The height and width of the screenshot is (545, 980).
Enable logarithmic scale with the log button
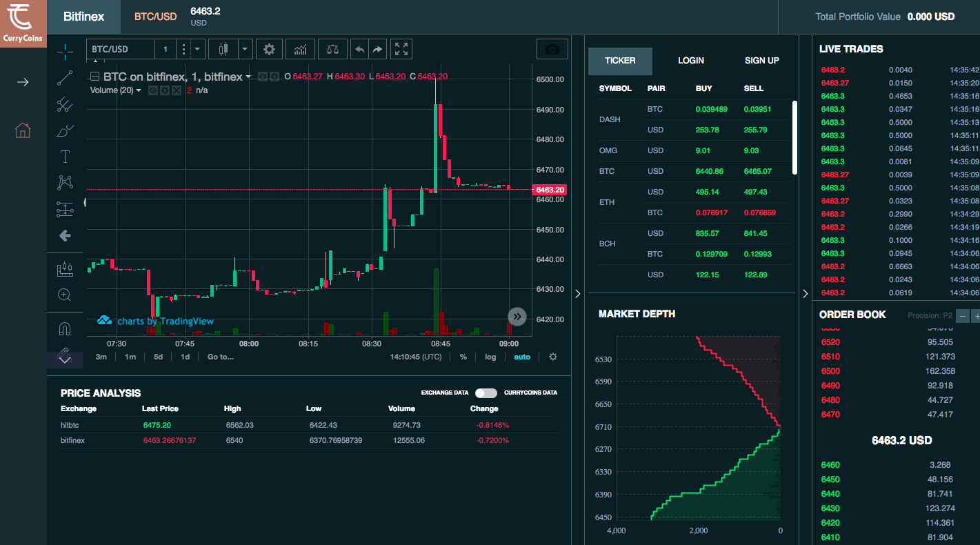point(490,357)
